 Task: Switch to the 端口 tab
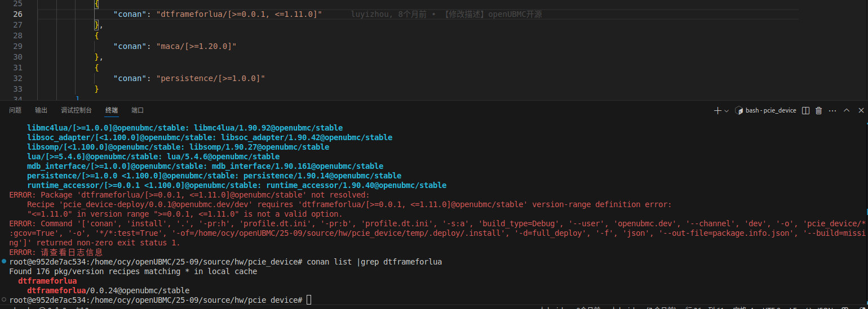pyautogui.click(x=138, y=110)
